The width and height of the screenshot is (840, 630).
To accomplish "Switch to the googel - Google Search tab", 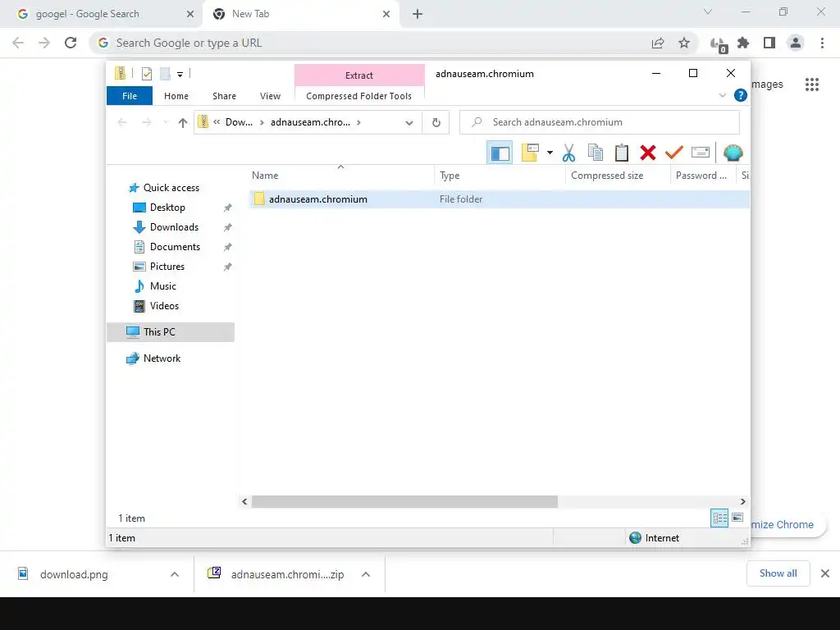I will pos(101,14).
